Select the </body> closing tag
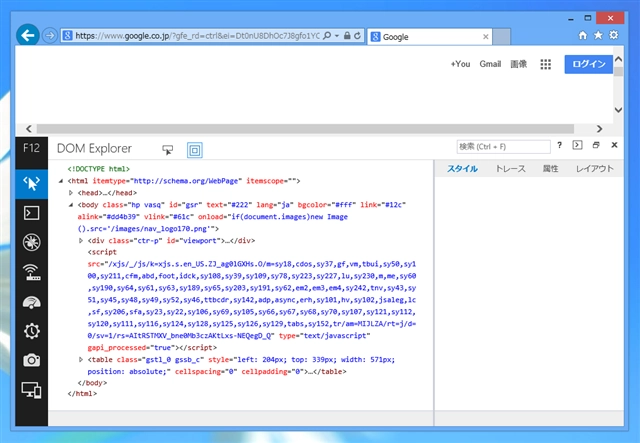This screenshot has height=443, width=640. point(92,383)
